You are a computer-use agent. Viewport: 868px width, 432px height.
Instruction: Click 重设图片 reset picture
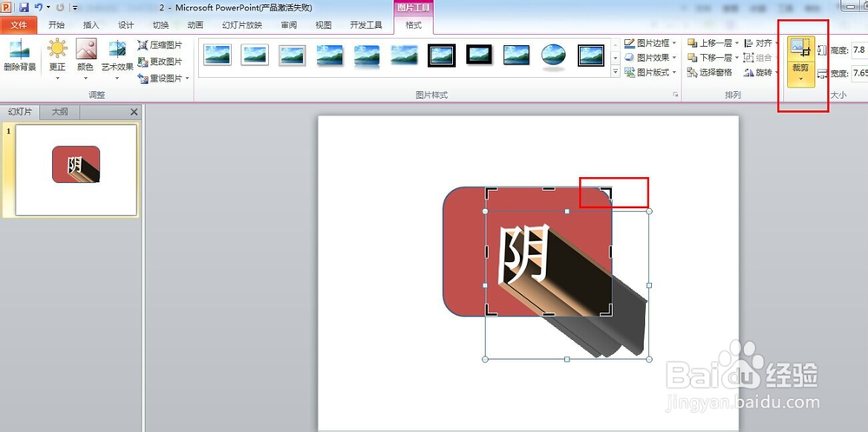(160, 79)
